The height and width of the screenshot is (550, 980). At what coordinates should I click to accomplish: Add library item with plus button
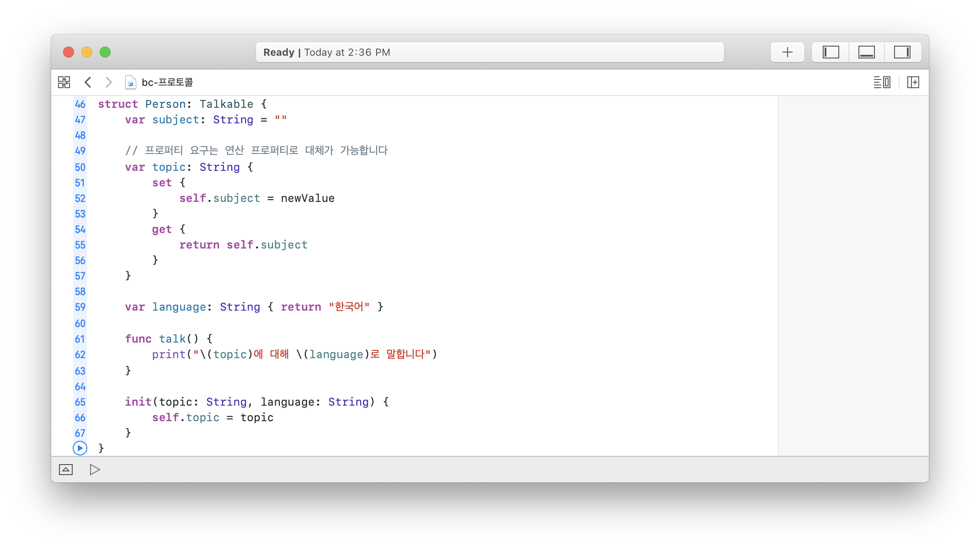tap(787, 52)
